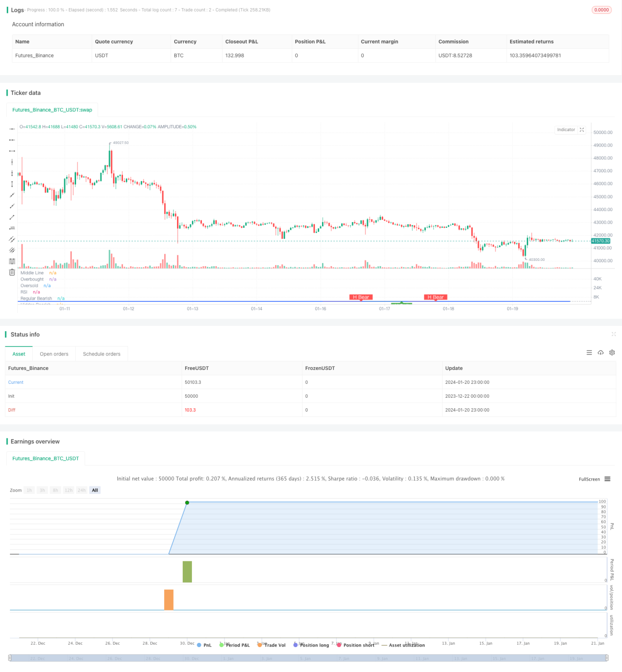Click the Futures_Binance name cell in account table
This screenshot has width=622, height=672.
point(34,56)
